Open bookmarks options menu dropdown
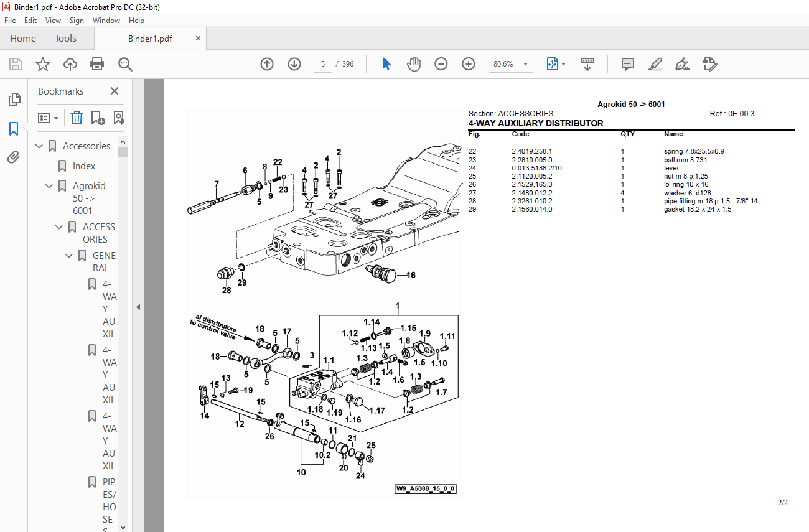The image size is (809, 532). click(x=48, y=118)
